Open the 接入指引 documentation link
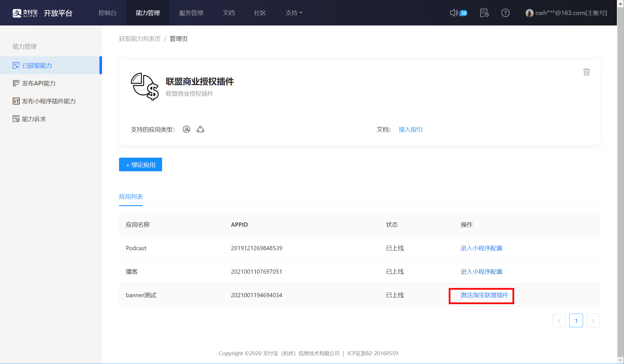Screen dimensions: 624x364 [x=411, y=129]
